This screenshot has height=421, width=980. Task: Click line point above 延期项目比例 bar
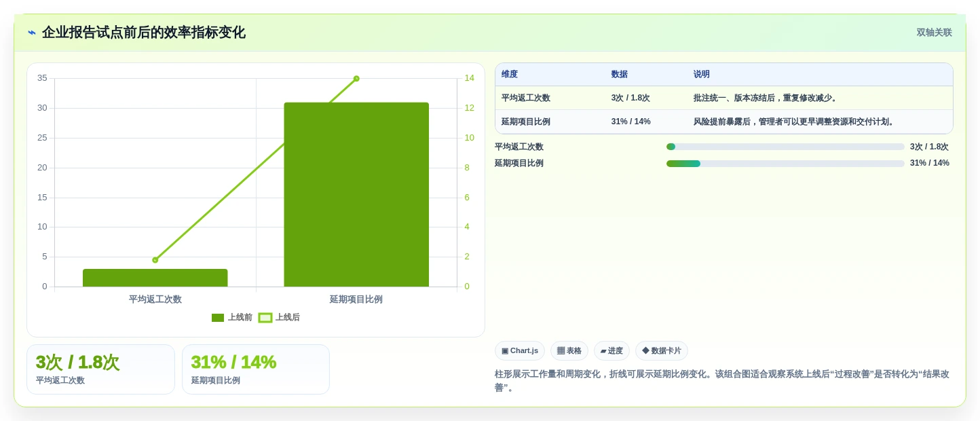(356, 79)
